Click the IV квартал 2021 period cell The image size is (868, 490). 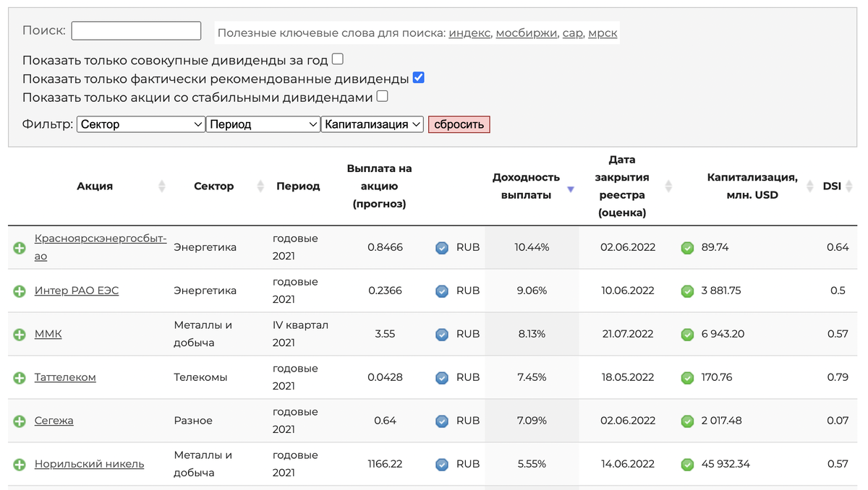(300, 334)
